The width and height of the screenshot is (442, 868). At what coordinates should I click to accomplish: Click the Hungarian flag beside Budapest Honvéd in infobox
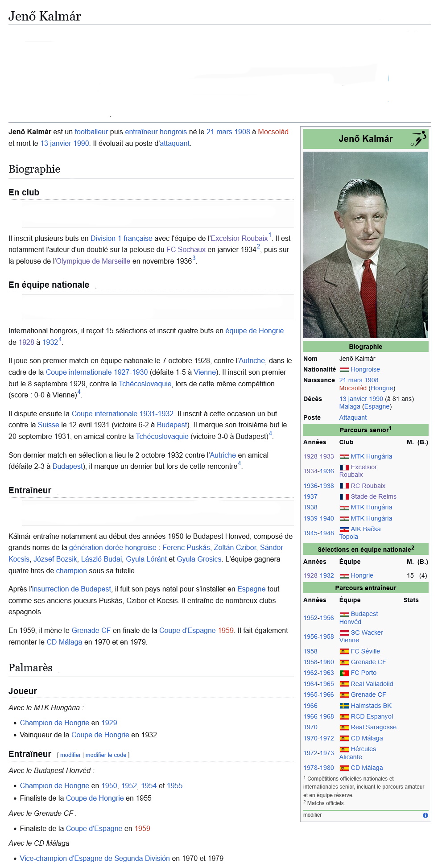pos(344,614)
